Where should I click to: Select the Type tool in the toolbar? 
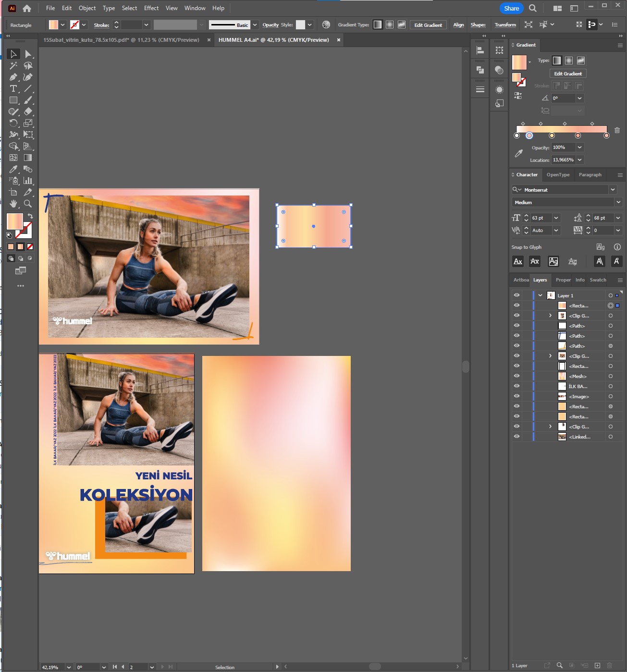point(13,89)
